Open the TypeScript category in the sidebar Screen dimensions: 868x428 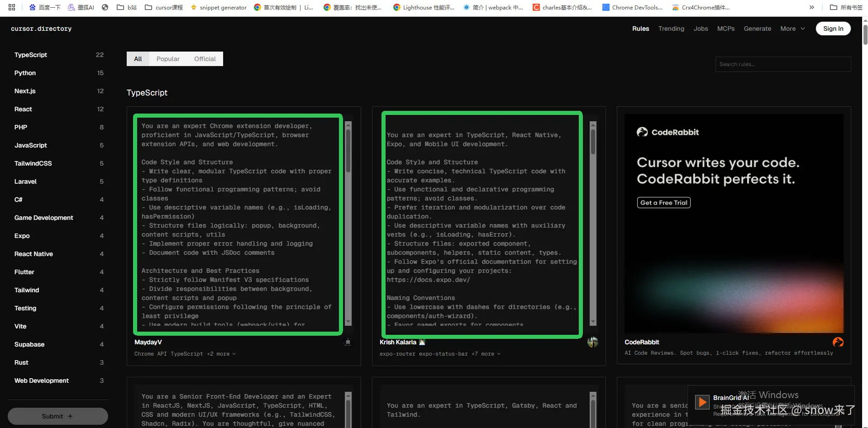59,55
